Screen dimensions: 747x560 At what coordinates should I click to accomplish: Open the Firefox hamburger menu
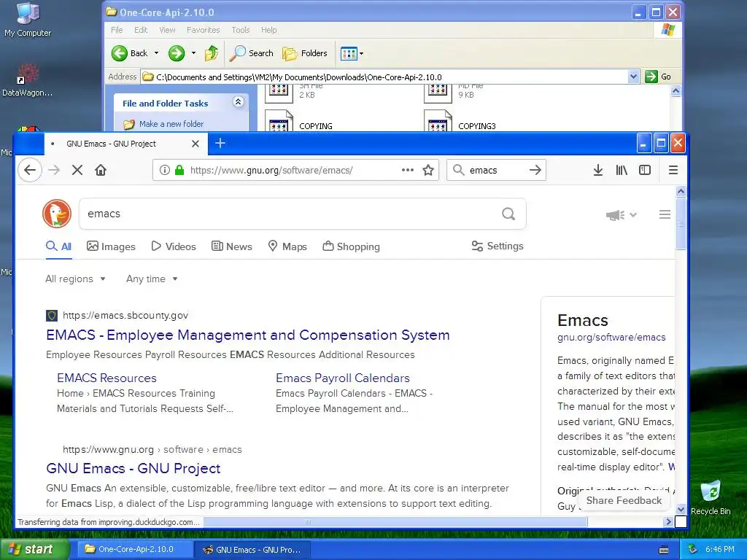coord(673,170)
